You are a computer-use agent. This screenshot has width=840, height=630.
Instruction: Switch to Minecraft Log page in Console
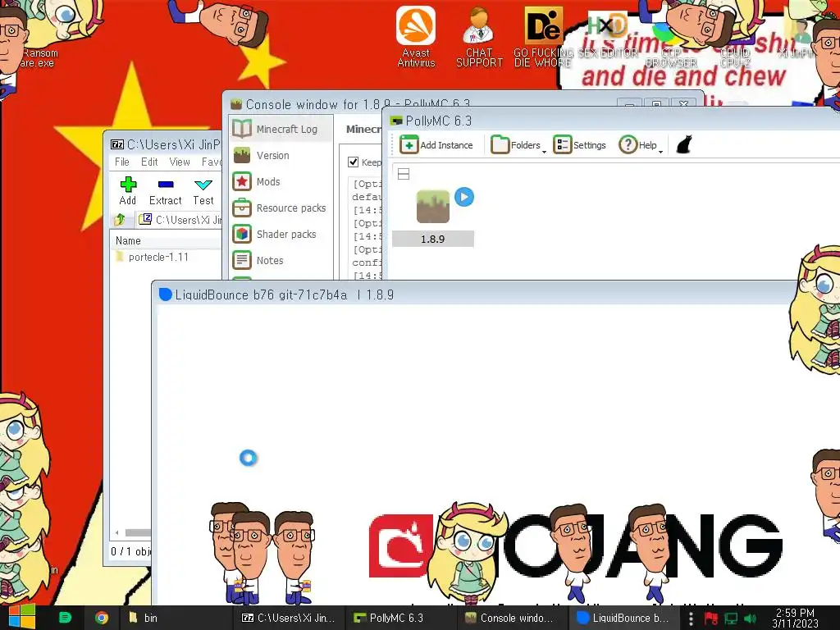click(x=281, y=129)
